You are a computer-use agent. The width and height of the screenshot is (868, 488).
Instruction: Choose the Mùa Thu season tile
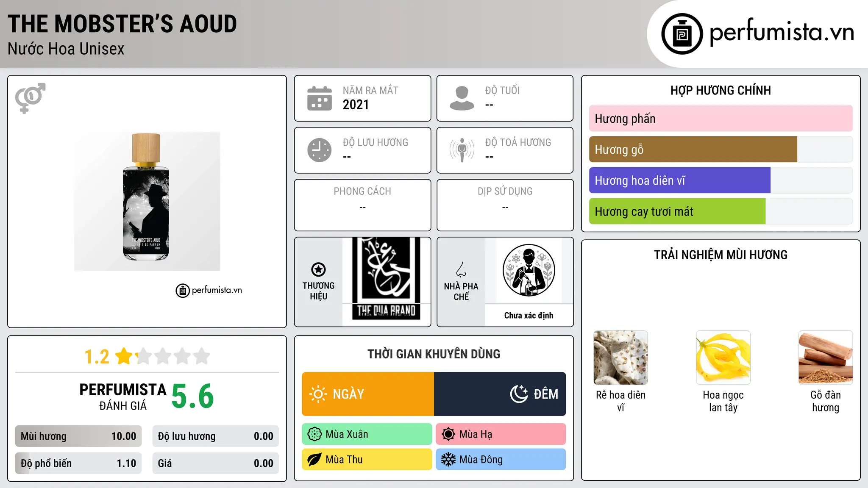[x=367, y=460]
